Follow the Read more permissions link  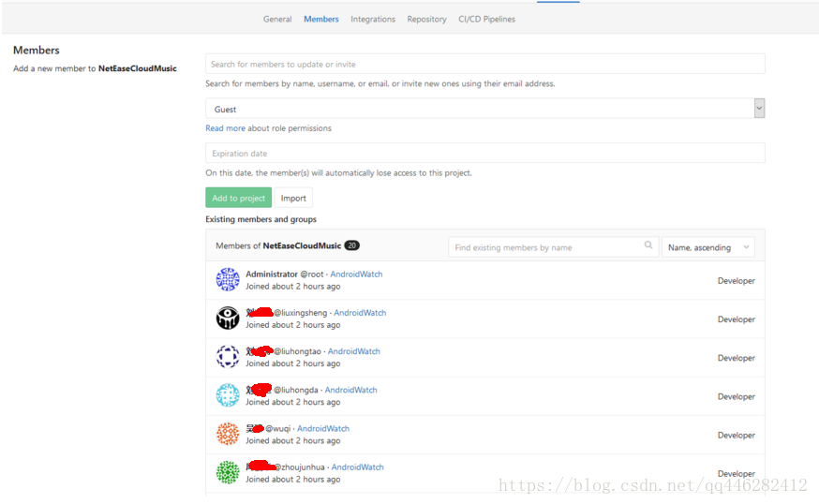[225, 128]
